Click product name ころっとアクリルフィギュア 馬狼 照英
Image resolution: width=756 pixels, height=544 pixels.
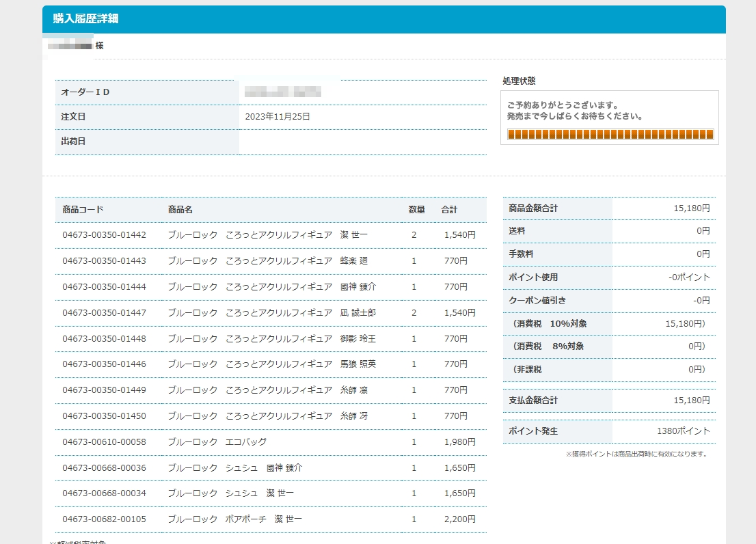pyautogui.click(x=301, y=364)
